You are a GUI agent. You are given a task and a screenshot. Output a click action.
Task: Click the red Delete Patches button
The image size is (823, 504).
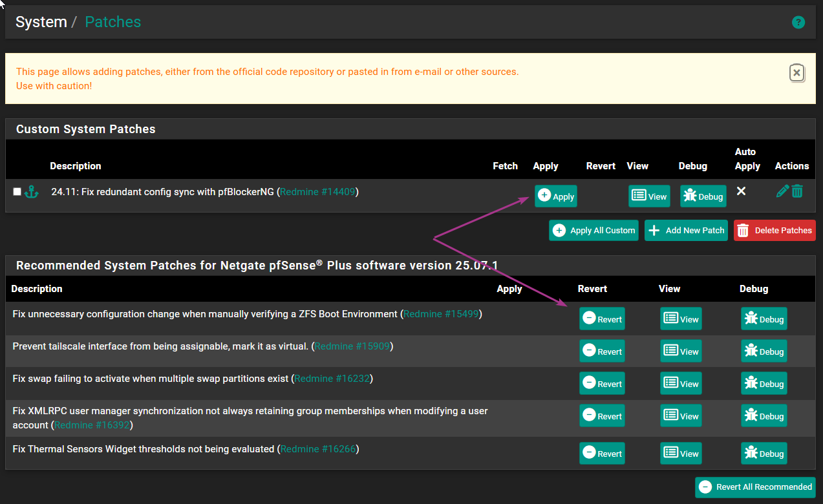[x=775, y=230]
